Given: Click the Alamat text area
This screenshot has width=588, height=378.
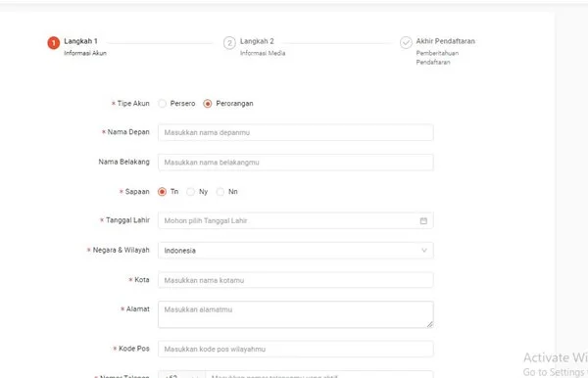Looking at the screenshot, I should pos(296,314).
